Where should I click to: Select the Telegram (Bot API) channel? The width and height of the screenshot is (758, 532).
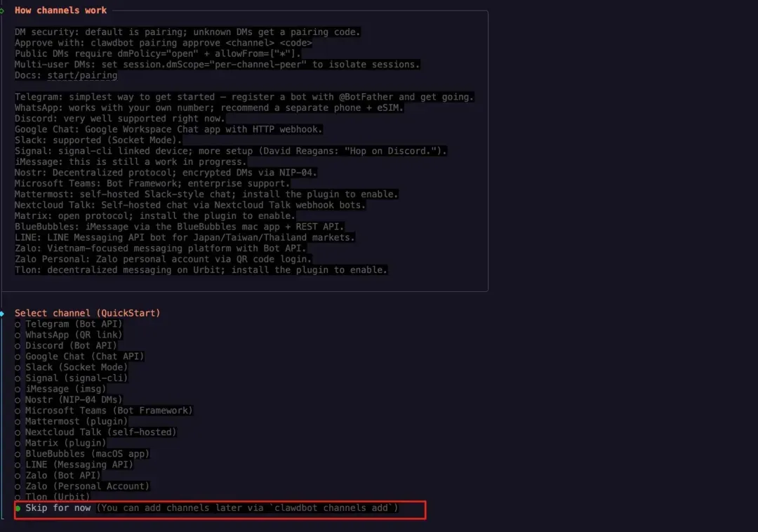coord(73,324)
